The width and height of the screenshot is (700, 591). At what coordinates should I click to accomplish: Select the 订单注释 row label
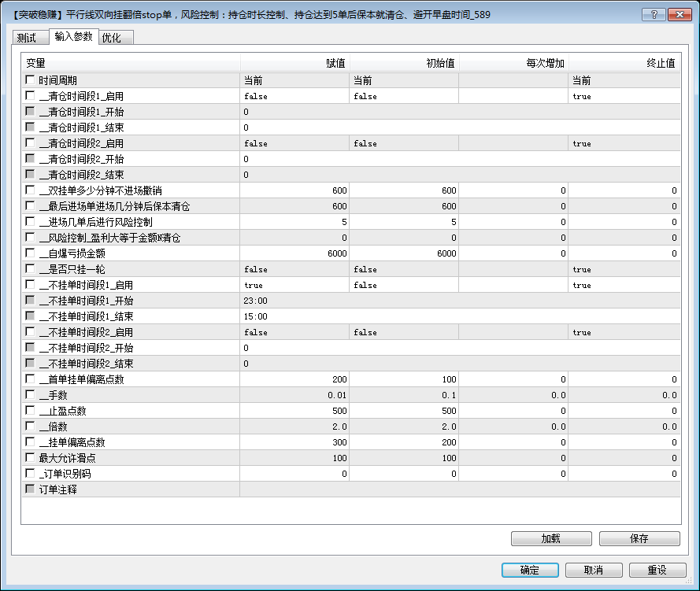(57, 489)
